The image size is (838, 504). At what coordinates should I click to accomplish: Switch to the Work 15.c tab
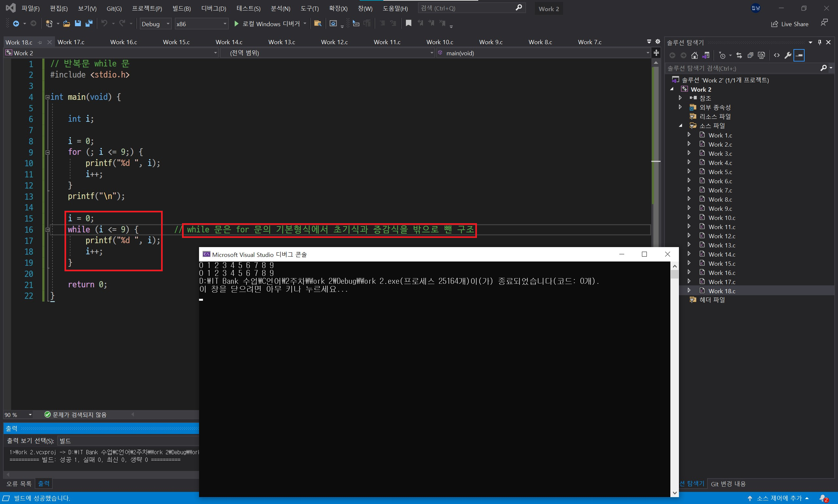[176, 42]
